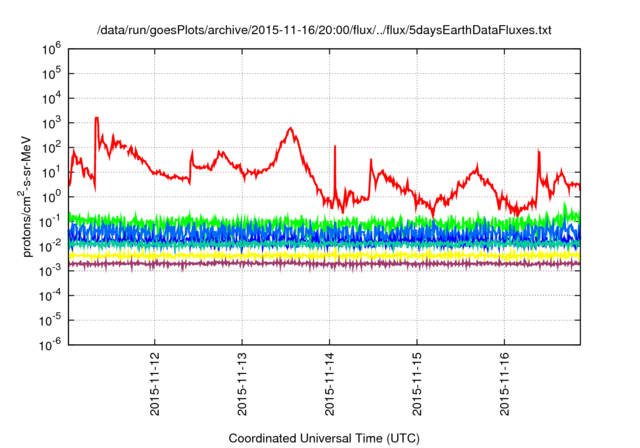Click the 10^-3 y-axis tick label
Viewport: 640px width, 448px height.
51,271
